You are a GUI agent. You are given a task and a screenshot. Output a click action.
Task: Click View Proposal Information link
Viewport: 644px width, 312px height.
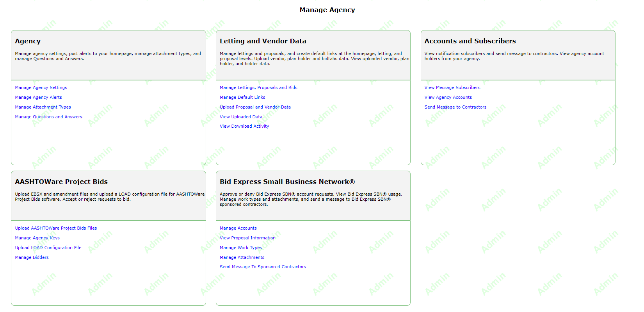pos(247,238)
